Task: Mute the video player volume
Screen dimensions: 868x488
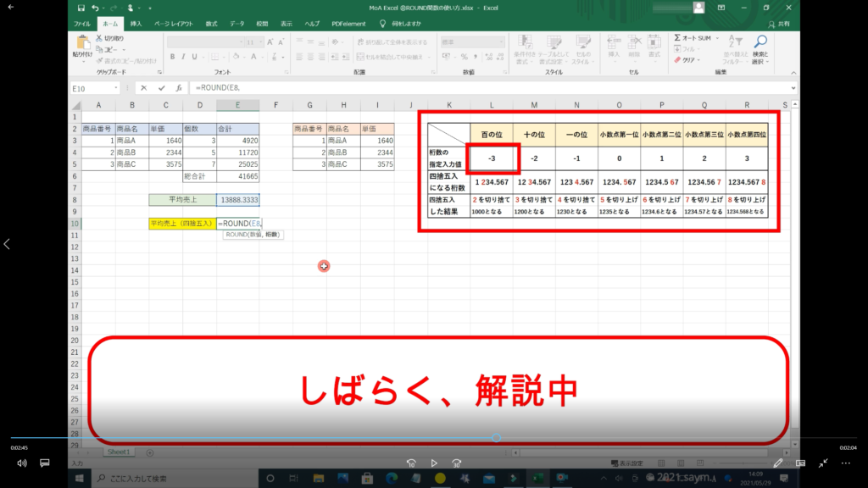Action: [21, 463]
